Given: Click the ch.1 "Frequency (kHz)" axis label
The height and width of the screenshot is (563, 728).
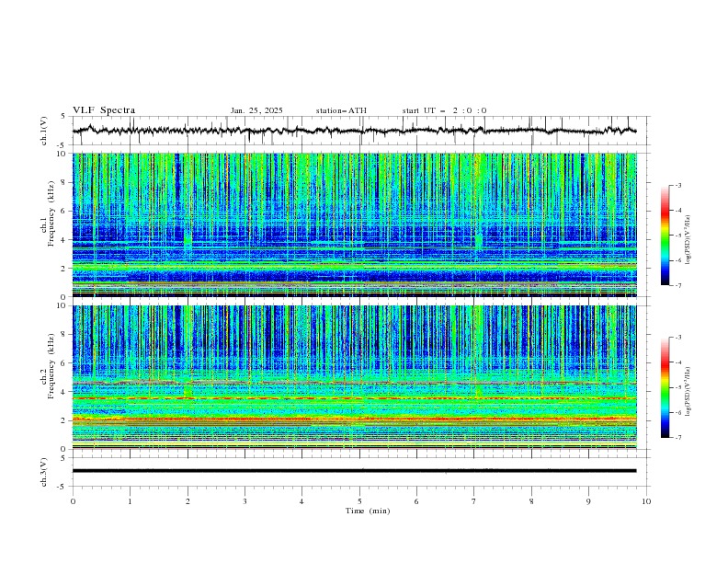Looking at the screenshot, I should pos(51,213).
